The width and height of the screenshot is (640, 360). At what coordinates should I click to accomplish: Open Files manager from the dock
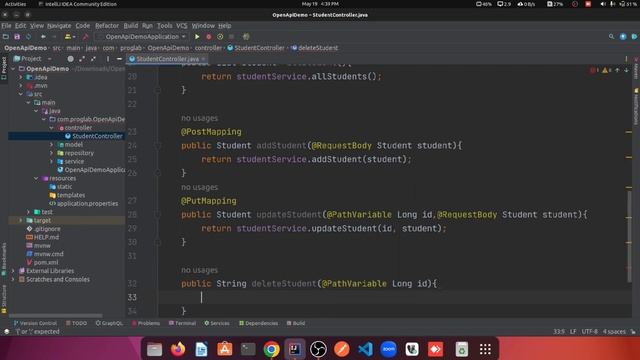click(154, 349)
